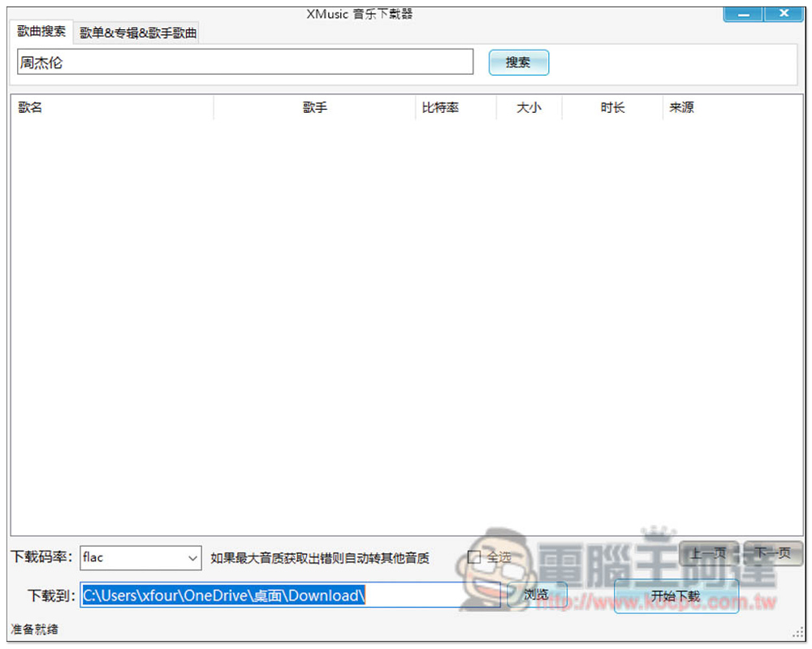The height and width of the screenshot is (649, 812).
Task: Switch to the 歌曲搜索 tab
Action: 41,32
